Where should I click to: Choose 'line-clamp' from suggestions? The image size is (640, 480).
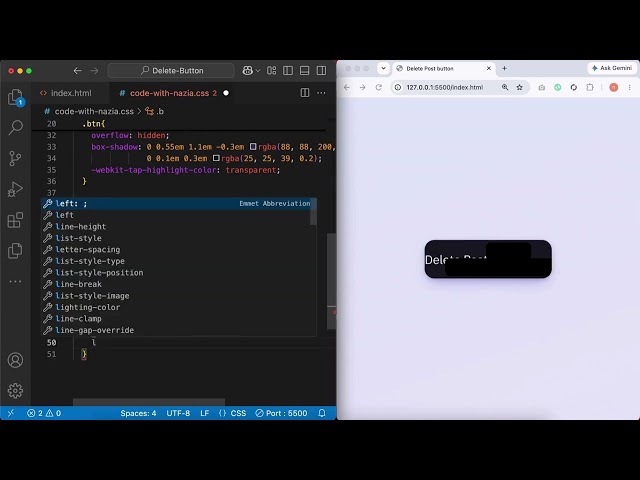pos(179,318)
